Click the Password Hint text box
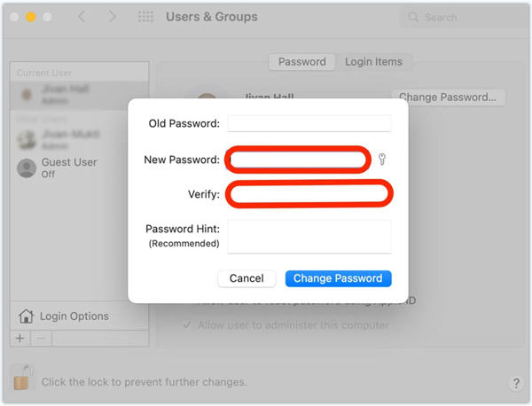 click(x=309, y=237)
